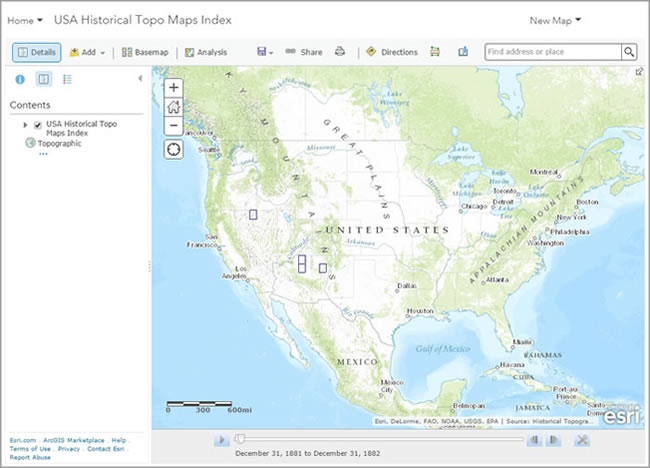The image size is (650, 468).
Task: Show the map legend
Action: pos(67,79)
